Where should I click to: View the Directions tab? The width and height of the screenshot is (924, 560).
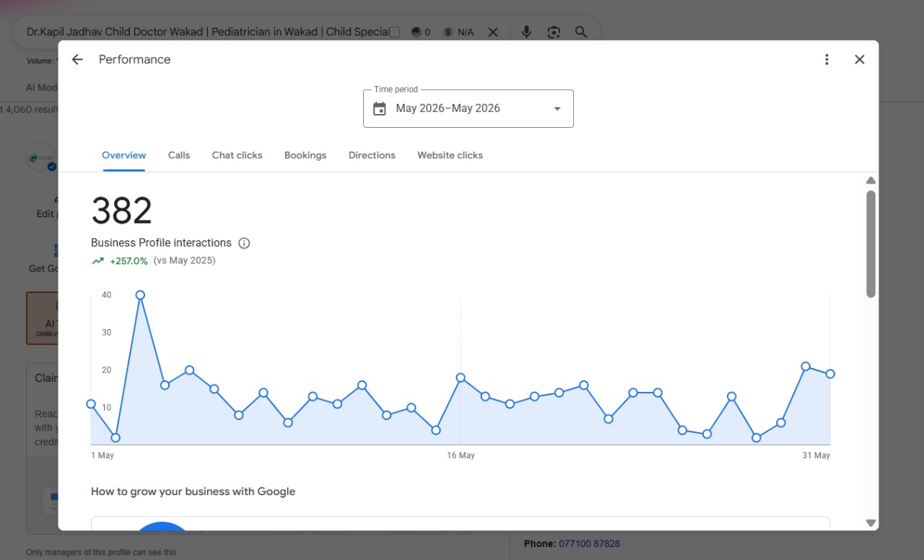[372, 155]
